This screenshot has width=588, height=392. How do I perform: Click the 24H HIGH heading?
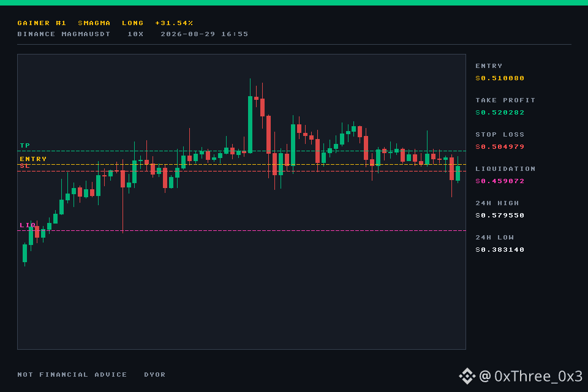tap(497, 203)
